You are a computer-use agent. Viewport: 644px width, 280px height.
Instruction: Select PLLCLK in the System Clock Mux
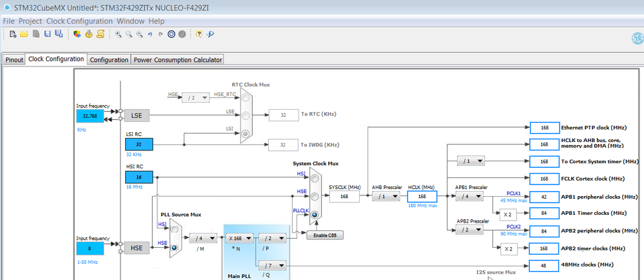pos(315,215)
